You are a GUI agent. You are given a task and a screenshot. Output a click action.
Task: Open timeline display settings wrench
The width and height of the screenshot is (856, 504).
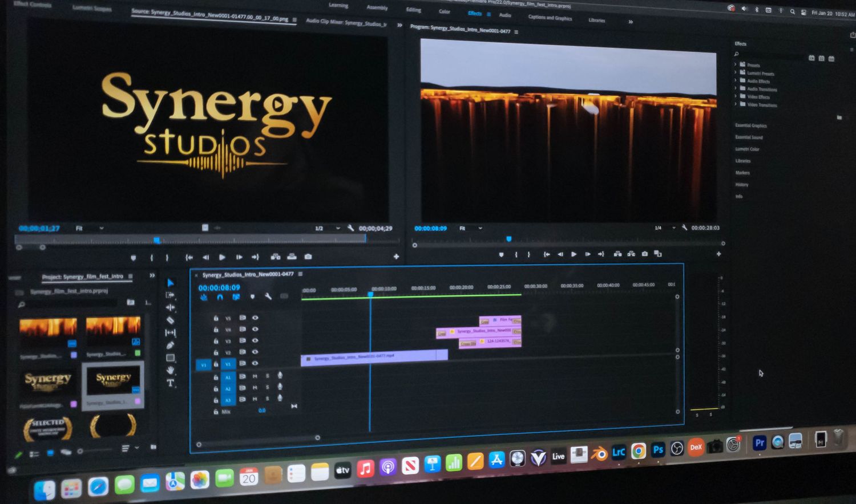(268, 296)
